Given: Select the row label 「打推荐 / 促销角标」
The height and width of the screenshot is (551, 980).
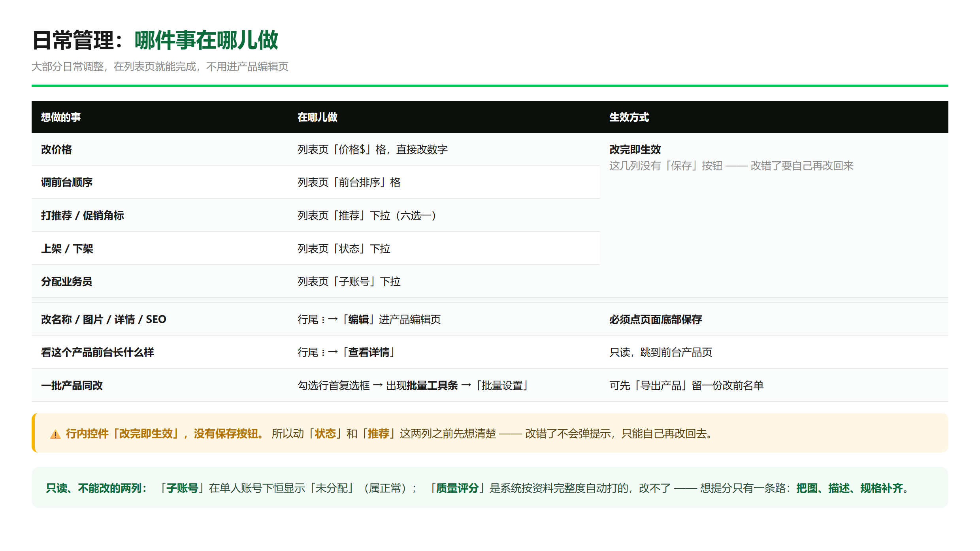Looking at the screenshot, I should pyautogui.click(x=83, y=215).
